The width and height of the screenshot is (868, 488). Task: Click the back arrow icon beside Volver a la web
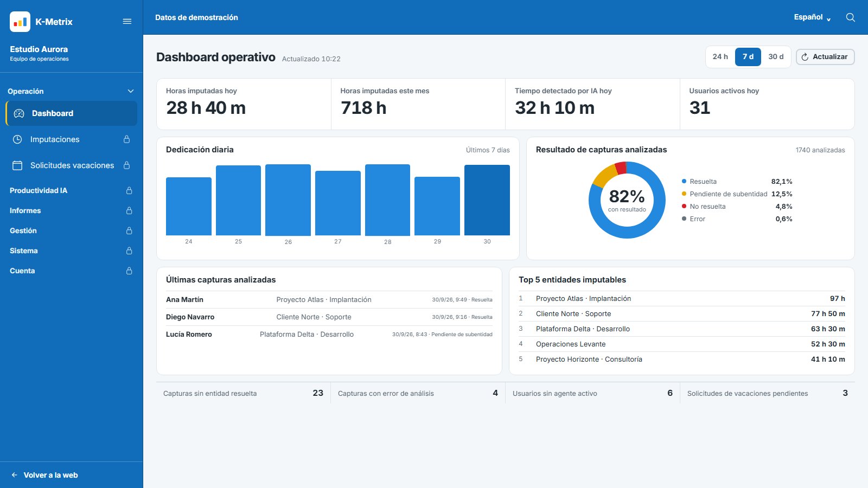tap(15, 475)
